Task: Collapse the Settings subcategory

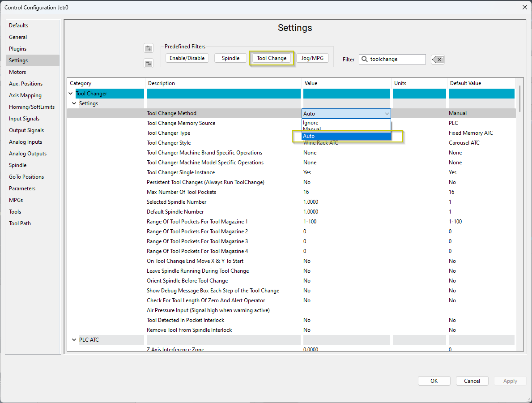Action: click(x=74, y=103)
